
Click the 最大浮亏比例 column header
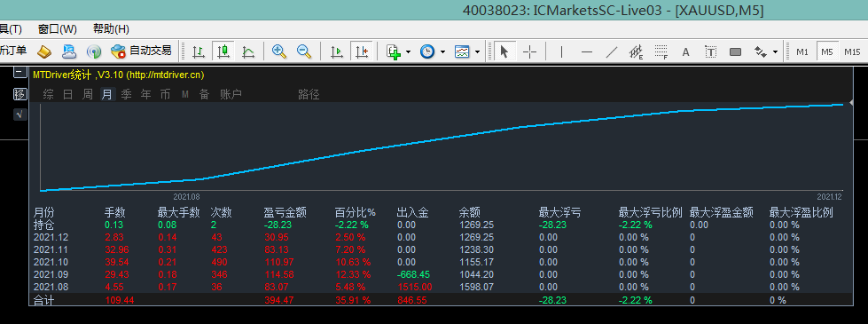pyautogui.click(x=651, y=212)
